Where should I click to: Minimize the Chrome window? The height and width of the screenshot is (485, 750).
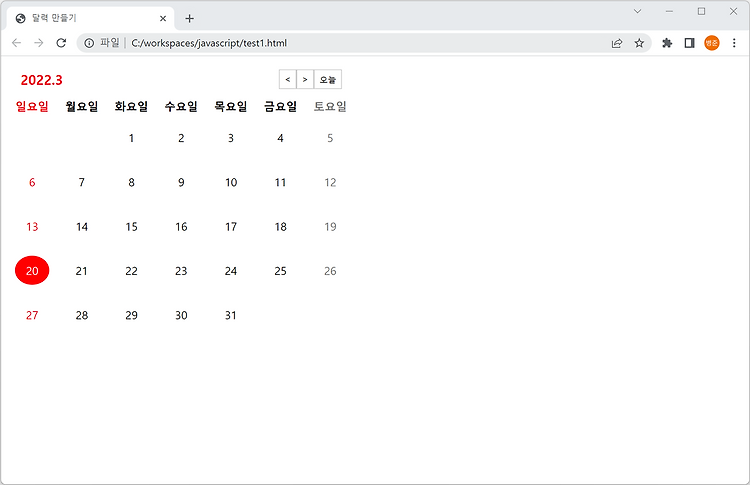pos(669,11)
